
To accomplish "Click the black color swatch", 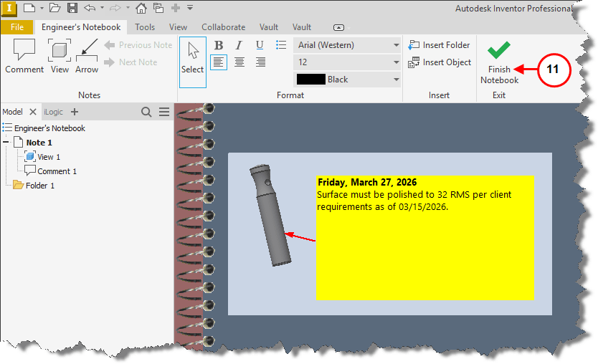I will tap(310, 80).
